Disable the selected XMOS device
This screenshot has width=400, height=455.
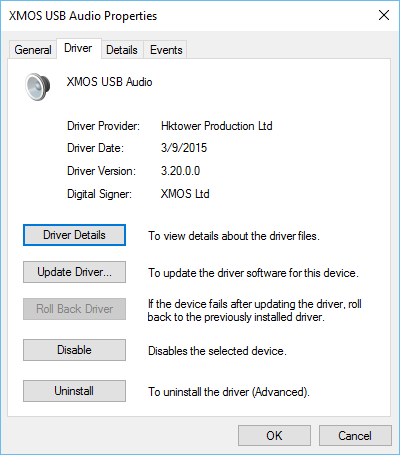[x=74, y=350]
